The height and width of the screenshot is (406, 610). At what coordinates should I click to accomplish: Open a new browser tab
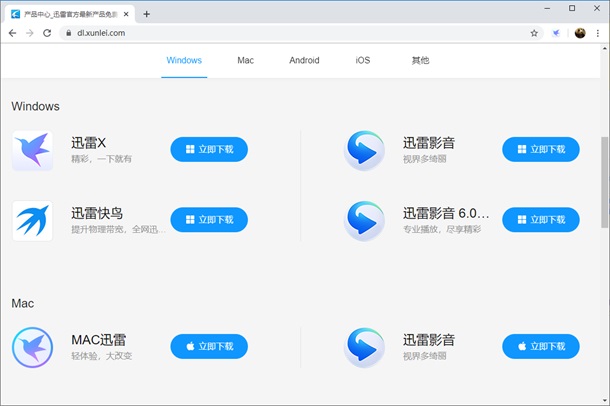click(x=147, y=14)
